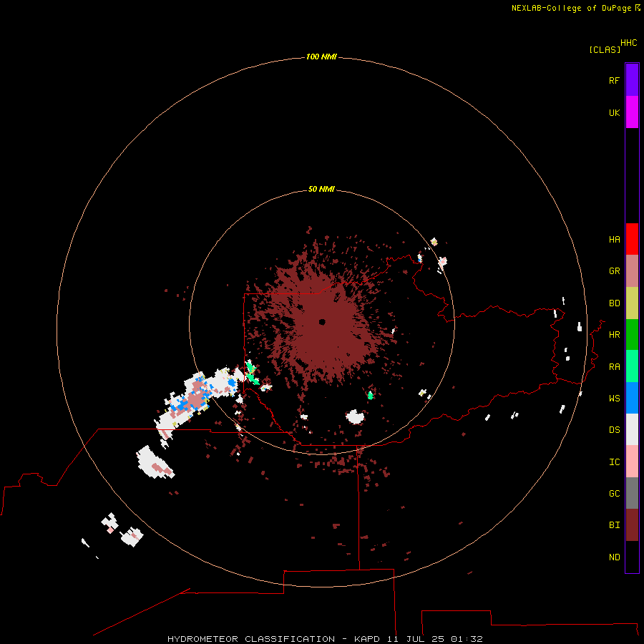Click the GC legend label

[x=614, y=494]
